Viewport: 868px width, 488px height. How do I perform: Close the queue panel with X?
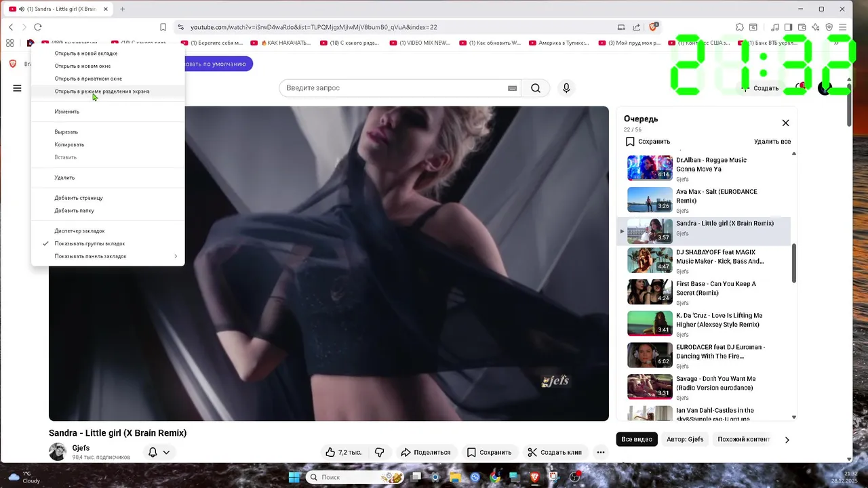tap(785, 123)
